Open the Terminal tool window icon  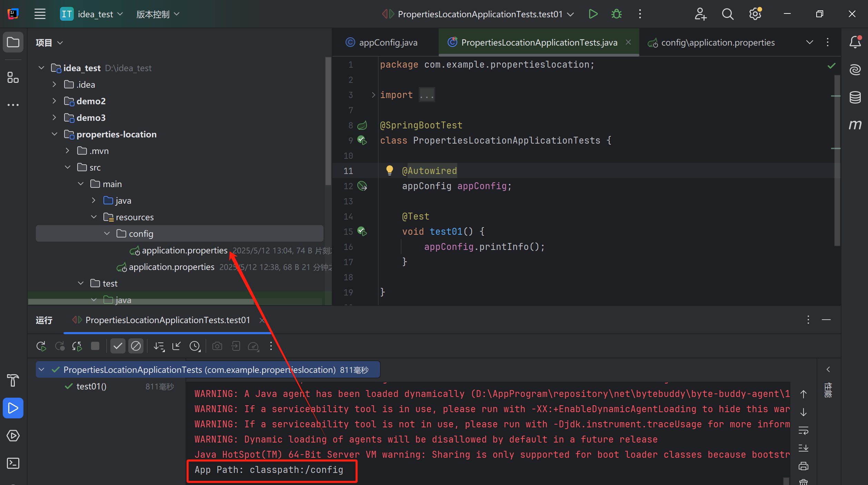(13, 463)
